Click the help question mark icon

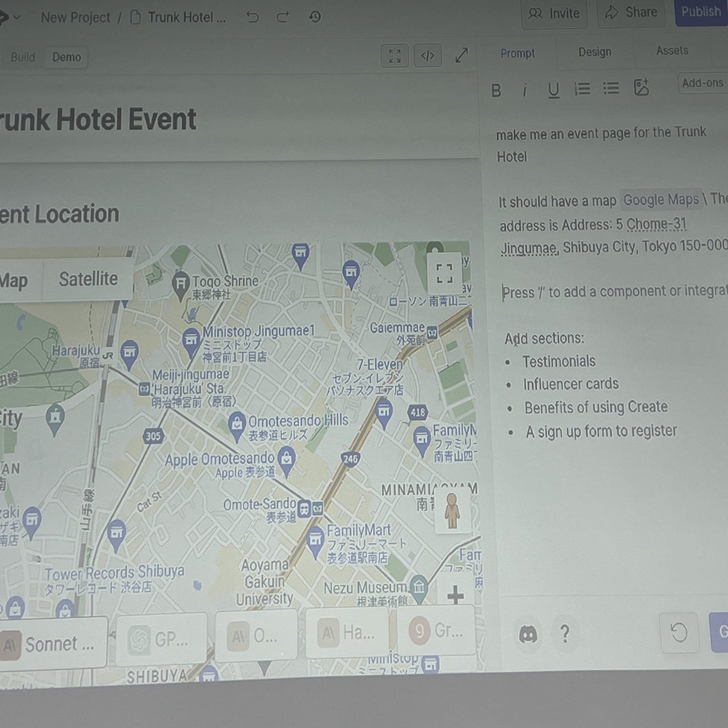(x=565, y=633)
